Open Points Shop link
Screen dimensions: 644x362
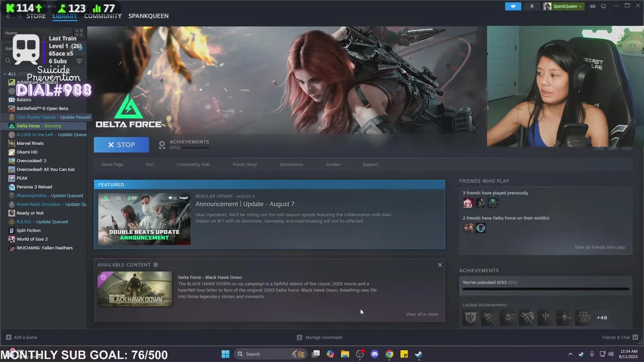[245, 164]
